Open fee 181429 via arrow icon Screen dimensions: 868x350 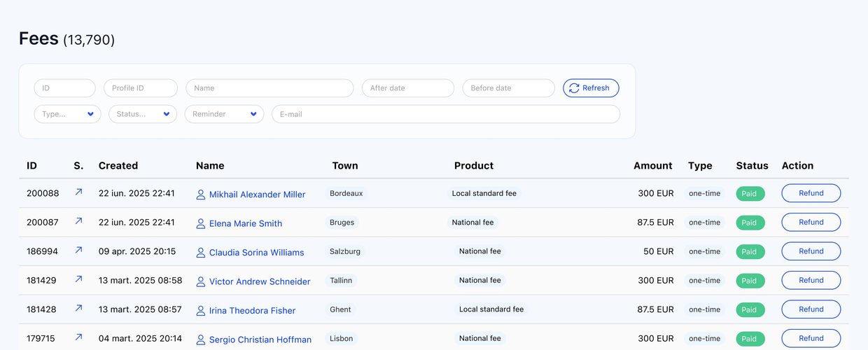(x=78, y=279)
